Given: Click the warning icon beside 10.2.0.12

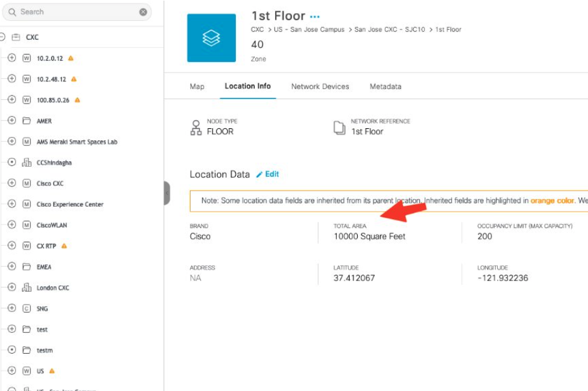Looking at the screenshot, I should (x=71, y=58).
